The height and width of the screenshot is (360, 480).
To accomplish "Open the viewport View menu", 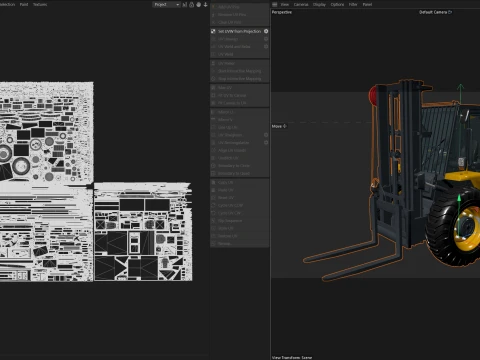I will click(285, 4).
